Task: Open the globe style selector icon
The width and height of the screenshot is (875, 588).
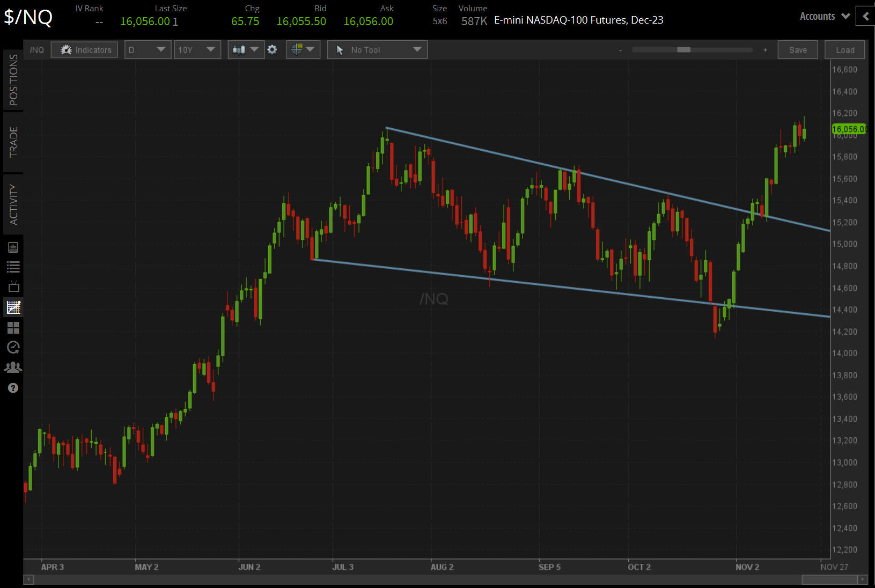Action: tap(299, 49)
